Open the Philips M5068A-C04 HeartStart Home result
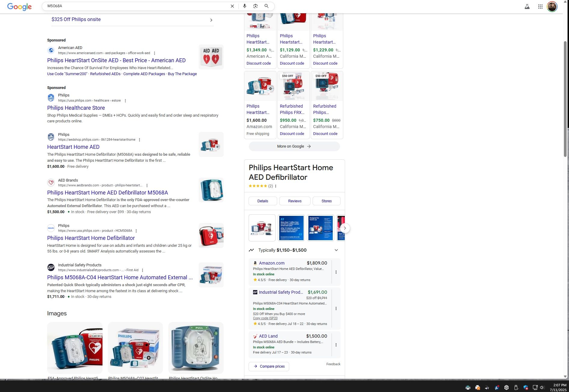 click(x=120, y=277)
